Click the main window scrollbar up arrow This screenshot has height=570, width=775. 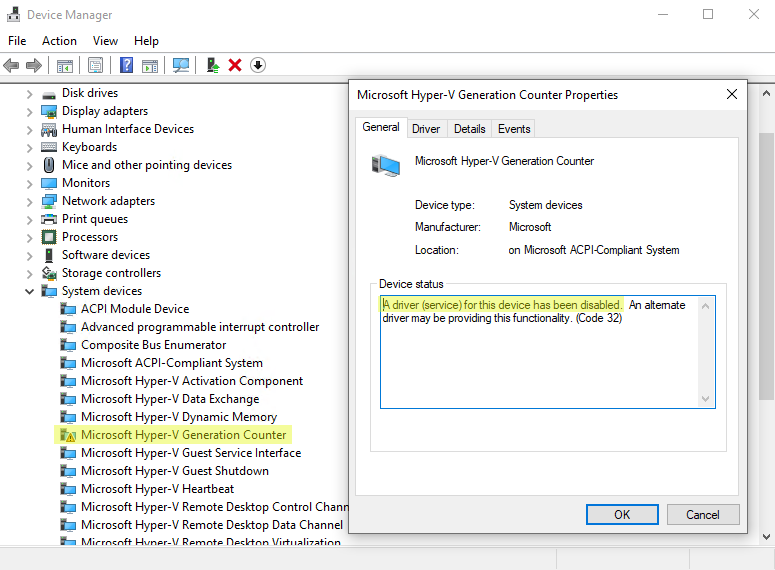(x=766, y=93)
